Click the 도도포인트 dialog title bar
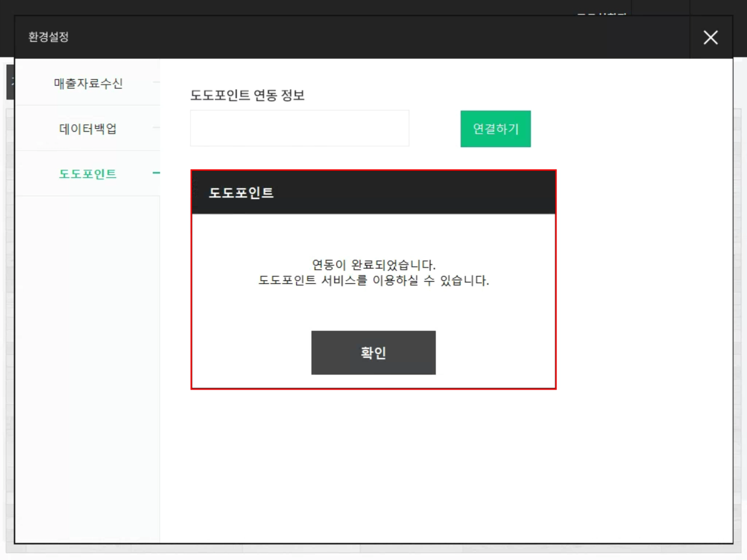This screenshot has height=560, width=747. pyautogui.click(x=373, y=193)
